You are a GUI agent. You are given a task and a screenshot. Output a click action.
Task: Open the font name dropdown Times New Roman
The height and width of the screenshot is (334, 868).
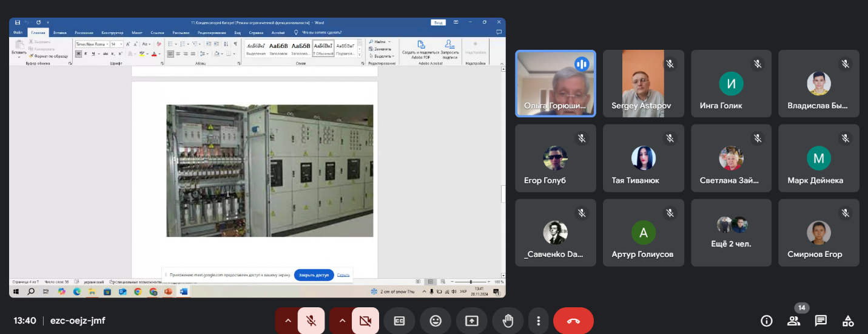108,44
